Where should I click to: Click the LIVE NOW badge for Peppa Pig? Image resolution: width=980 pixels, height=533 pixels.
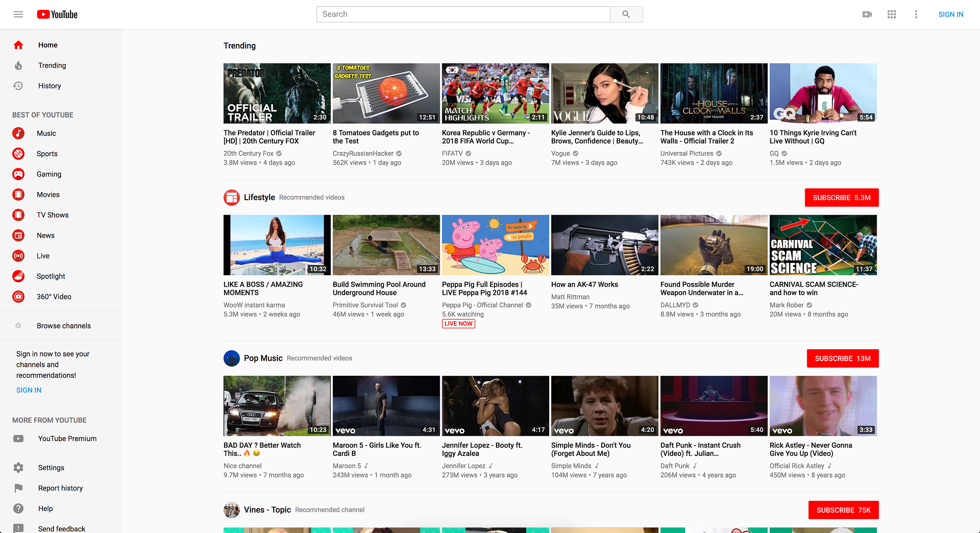click(458, 323)
